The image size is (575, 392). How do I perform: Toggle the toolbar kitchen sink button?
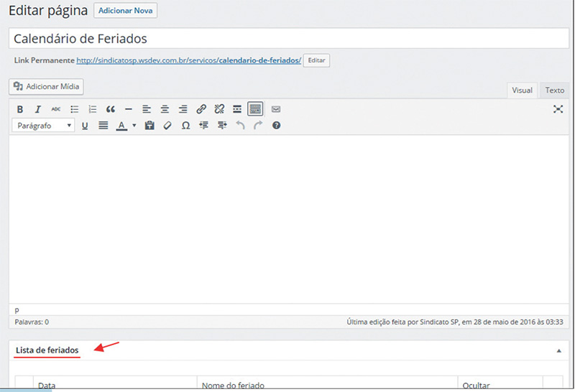255,109
